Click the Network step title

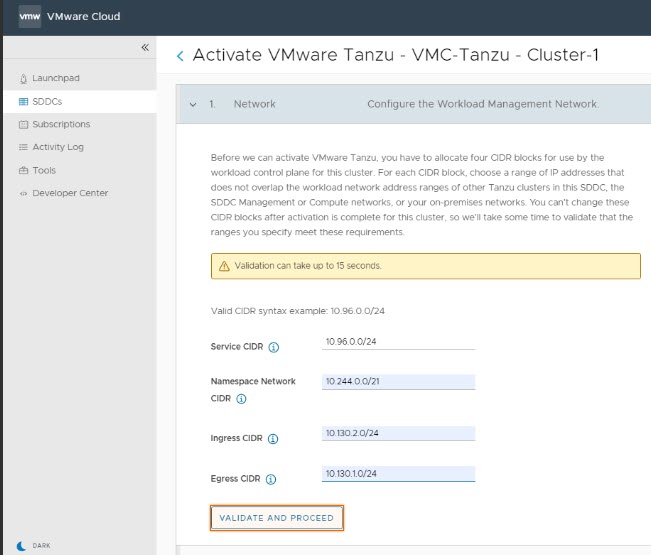pyautogui.click(x=255, y=104)
